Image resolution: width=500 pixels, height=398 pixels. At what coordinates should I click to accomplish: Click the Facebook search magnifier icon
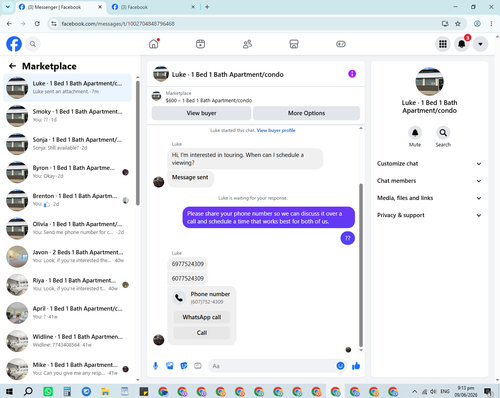33,44
